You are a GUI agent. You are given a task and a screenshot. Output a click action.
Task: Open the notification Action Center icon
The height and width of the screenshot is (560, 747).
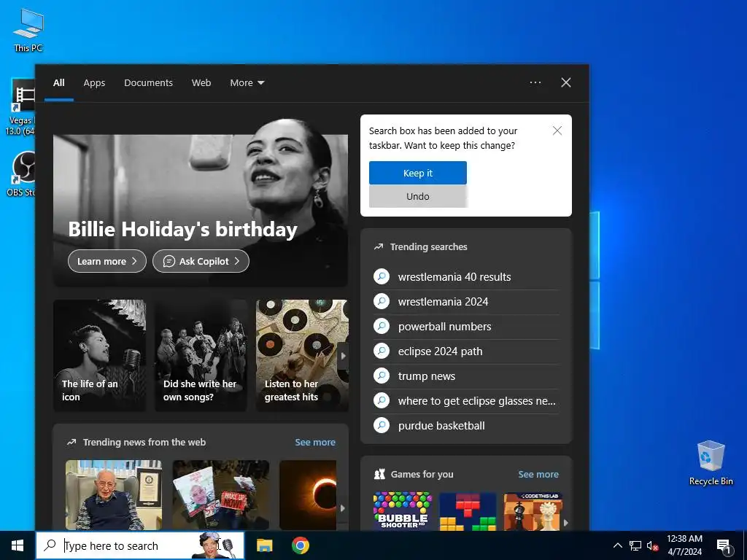point(724,546)
